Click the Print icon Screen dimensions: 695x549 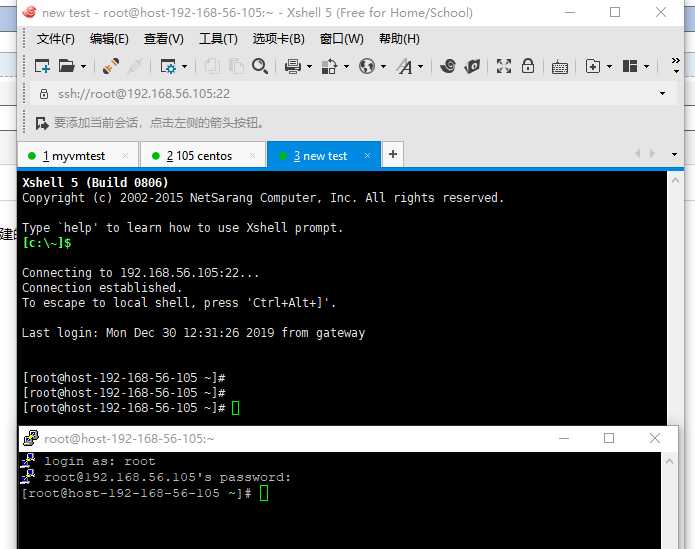(293, 66)
